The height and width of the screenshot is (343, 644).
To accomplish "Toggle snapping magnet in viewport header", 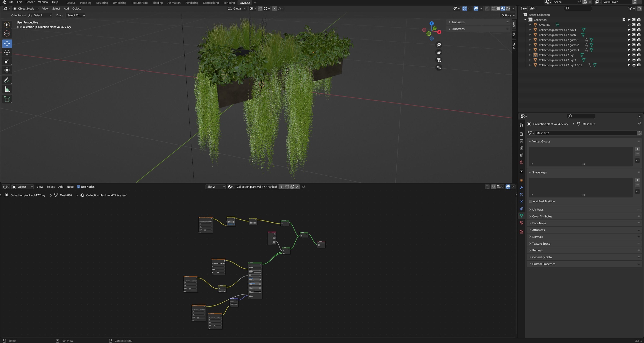I will tap(260, 9).
